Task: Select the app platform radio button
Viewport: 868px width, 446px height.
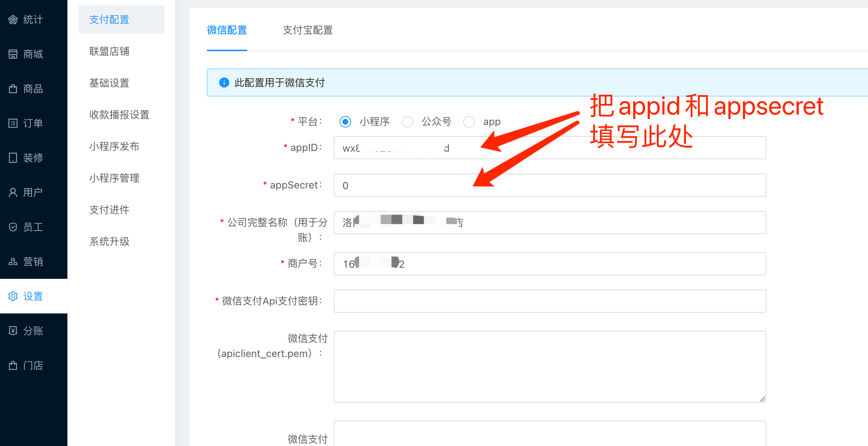Action: 469,122
